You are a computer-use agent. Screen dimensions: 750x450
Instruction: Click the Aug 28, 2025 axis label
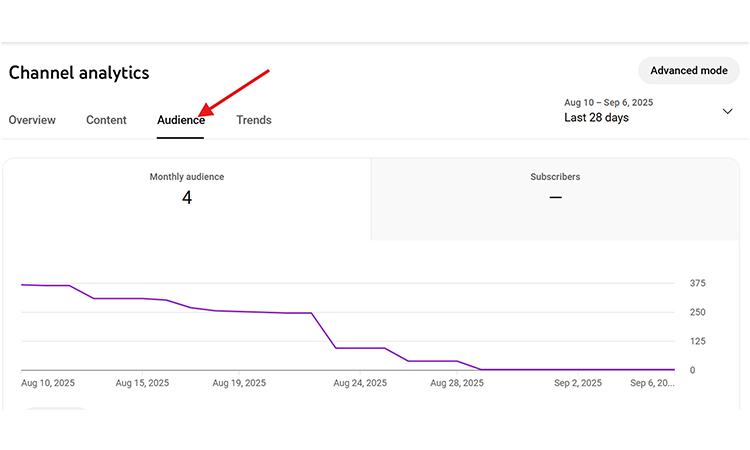point(457,383)
